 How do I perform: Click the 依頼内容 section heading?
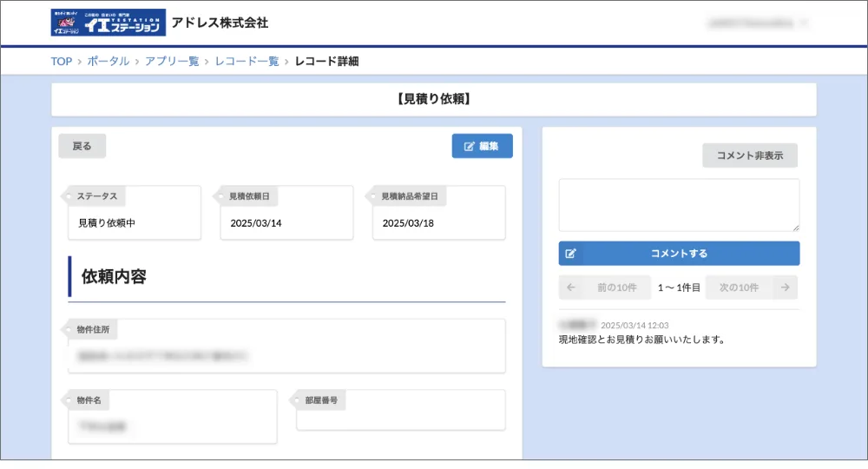[114, 276]
